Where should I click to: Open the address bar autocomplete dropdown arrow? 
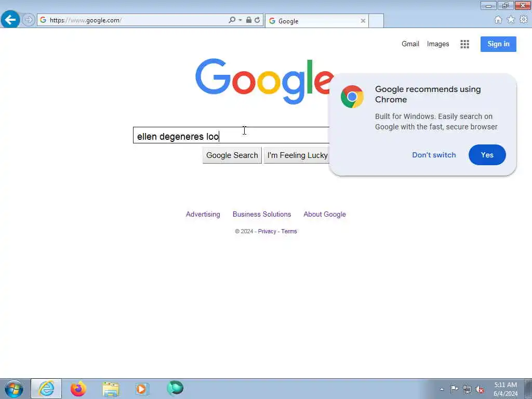point(240,20)
